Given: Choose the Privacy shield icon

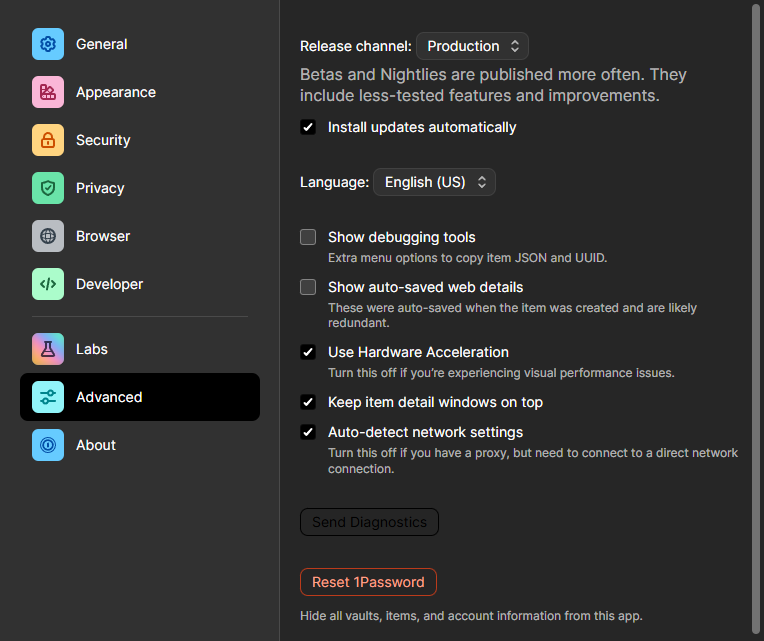Looking at the screenshot, I should (48, 188).
